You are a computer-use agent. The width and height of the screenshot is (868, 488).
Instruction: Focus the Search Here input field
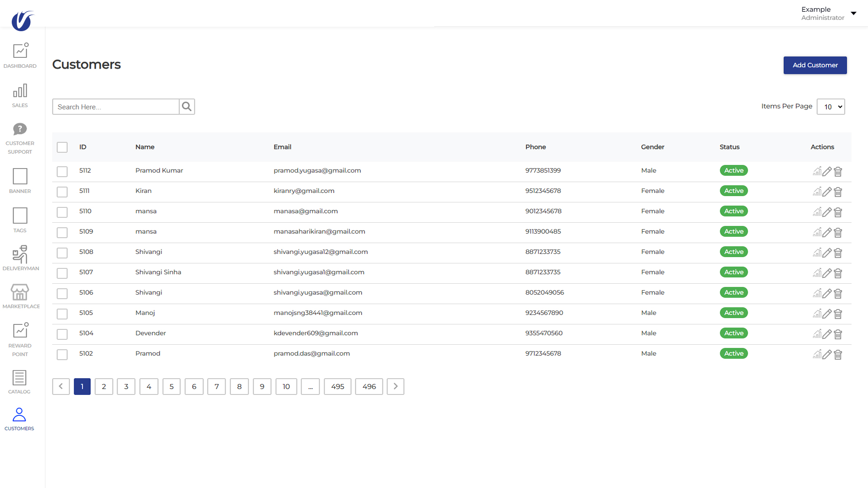pyautogui.click(x=116, y=107)
